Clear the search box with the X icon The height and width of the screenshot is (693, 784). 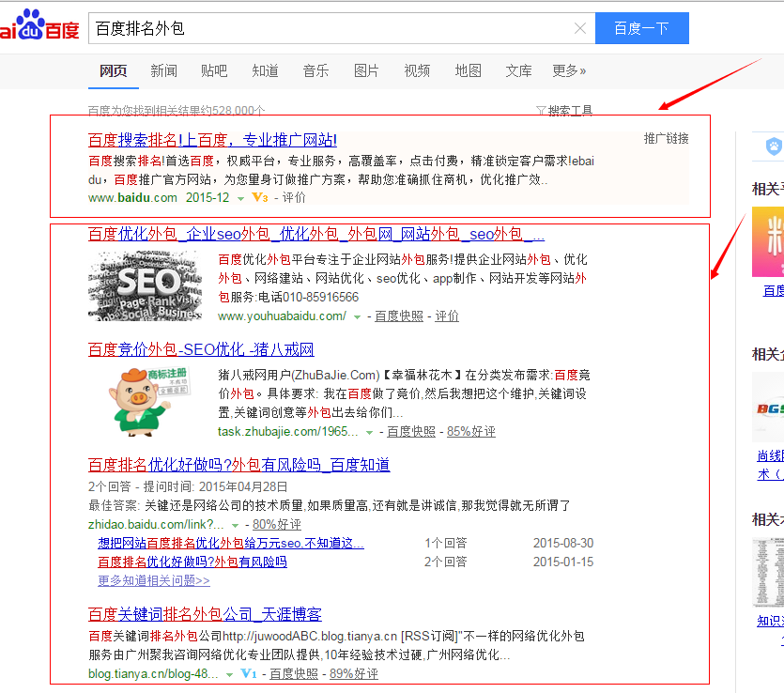coord(581,28)
